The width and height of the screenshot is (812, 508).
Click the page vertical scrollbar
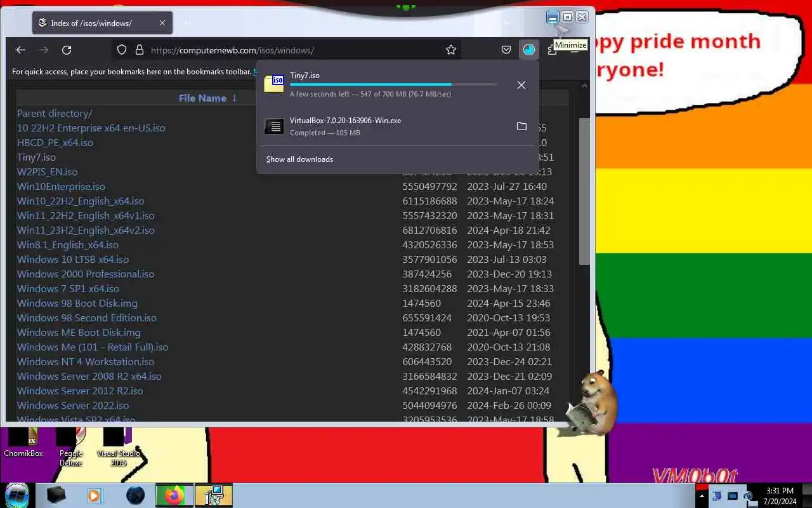click(584, 190)
